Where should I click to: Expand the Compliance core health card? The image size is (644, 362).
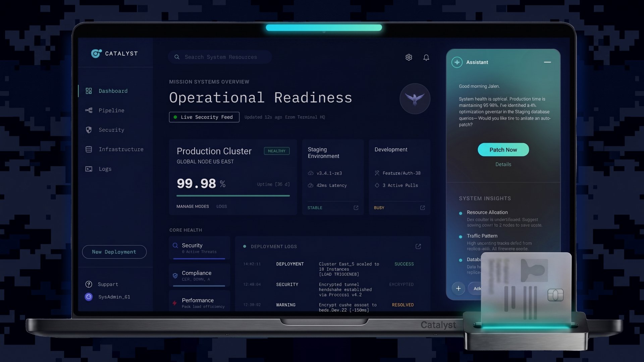click(200, 275)
